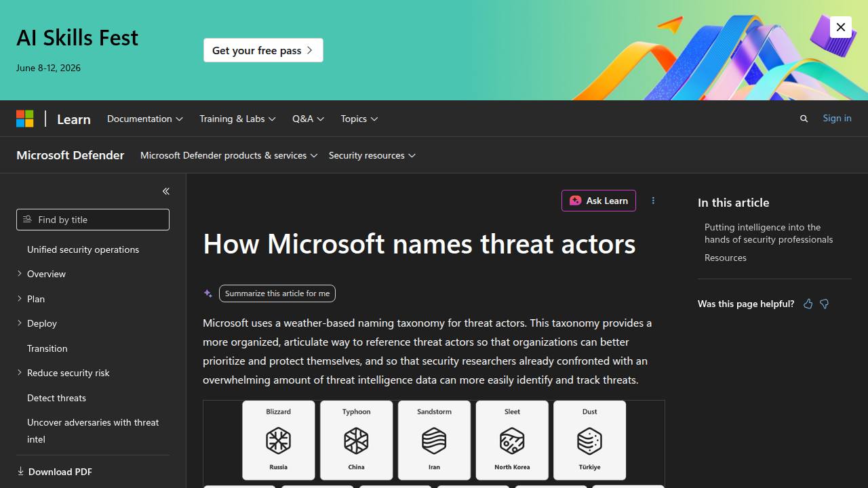Click Summarize this article for me
The height and width of the screenshot is (488, 868).
(277, 293)
